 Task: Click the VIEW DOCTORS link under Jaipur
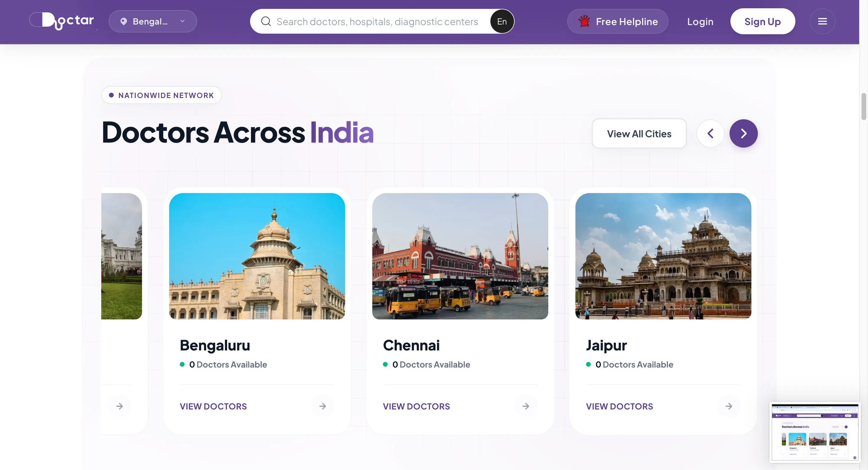[x=619, y=406]
